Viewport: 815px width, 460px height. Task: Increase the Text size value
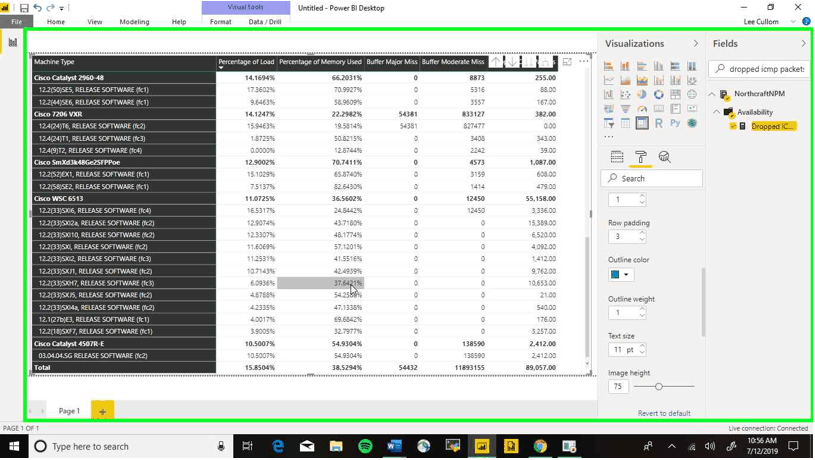click(642, 346)
